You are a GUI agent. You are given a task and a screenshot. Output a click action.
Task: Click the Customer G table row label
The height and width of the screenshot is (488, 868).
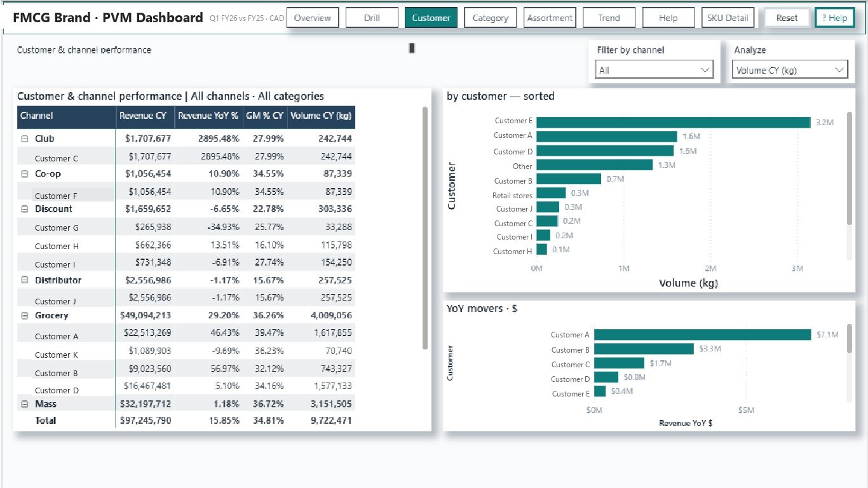coord(57,228)
